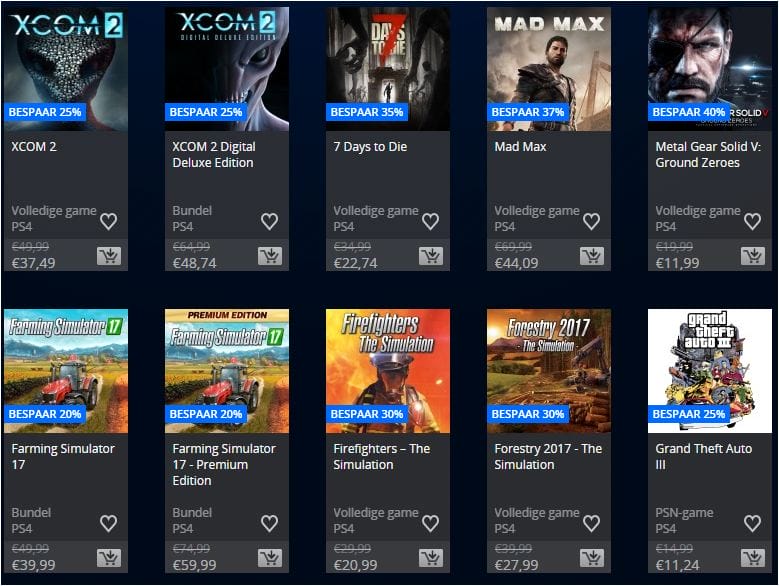Add Forestry 2017 to shopping cart
This screenshot has height=586, width=779.
[592, 558]
